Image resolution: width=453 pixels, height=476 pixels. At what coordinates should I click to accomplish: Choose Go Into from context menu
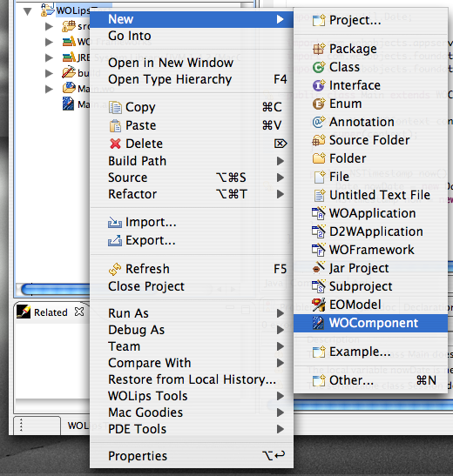[x=192, y=37]
